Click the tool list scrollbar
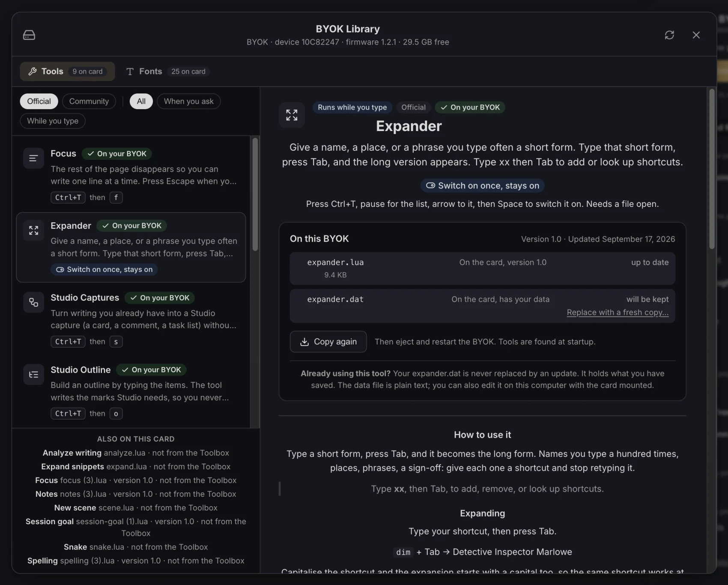Image resolution: width=728 pixels, height=585 pixels. click(x=255, y=195)
